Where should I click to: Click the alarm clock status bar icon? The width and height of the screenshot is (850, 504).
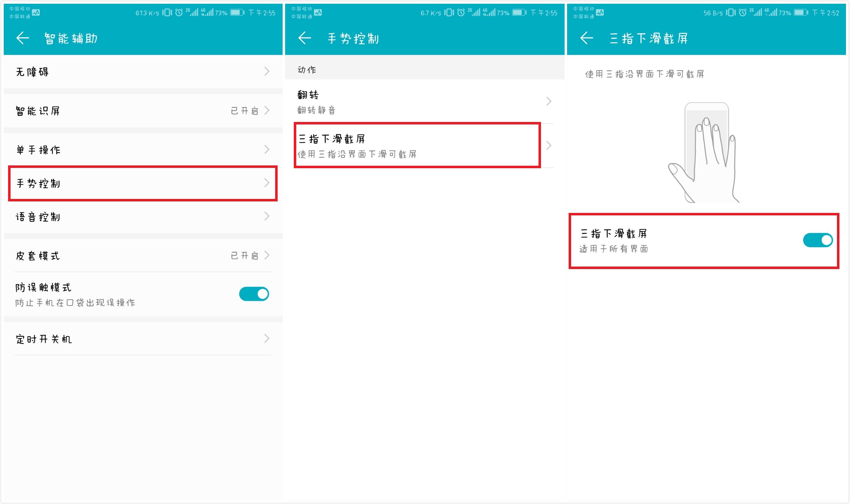point(179,12)
